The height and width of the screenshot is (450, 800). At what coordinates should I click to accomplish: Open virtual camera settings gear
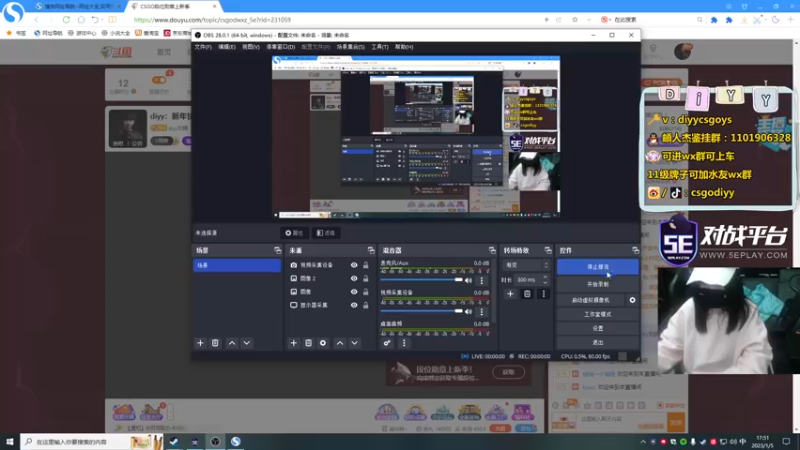633,300
